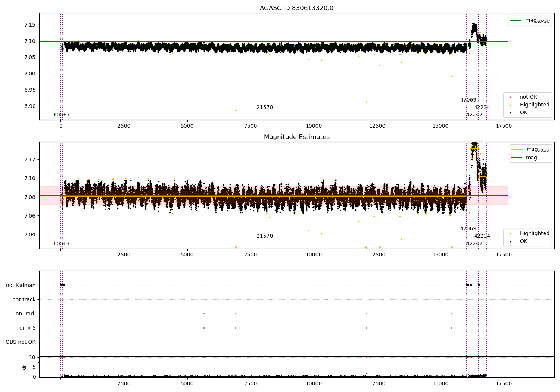560x392 pixels.
Task: Select orange mag OBSID legend line in middle plot
Action: pos(517,149)
